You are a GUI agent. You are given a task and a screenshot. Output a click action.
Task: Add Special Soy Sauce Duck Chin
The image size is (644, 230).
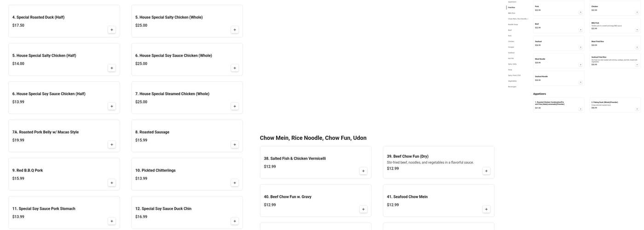pos(235,221)
